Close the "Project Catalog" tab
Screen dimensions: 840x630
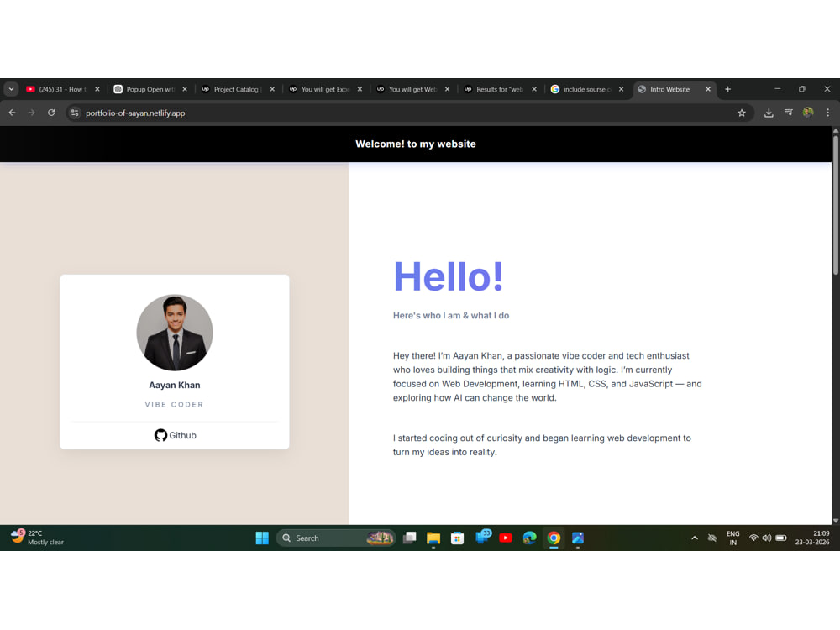272,90
